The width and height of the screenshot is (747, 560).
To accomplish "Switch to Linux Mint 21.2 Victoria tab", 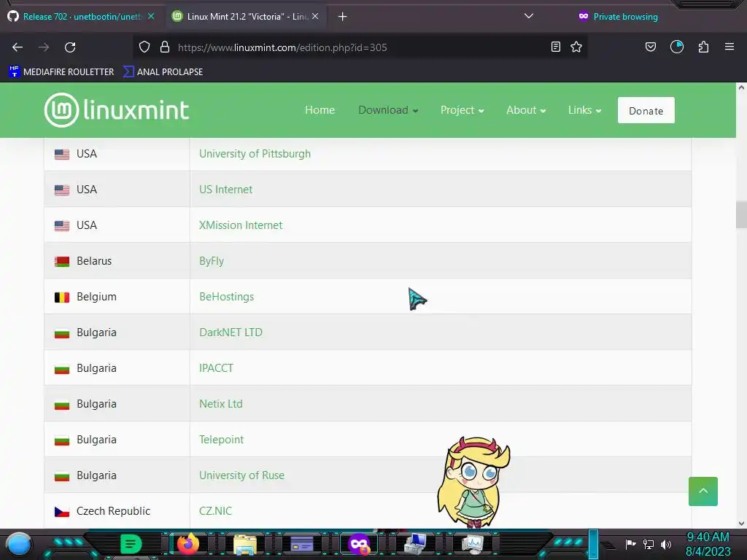I will pyautogui.click(x=247, y=17).
